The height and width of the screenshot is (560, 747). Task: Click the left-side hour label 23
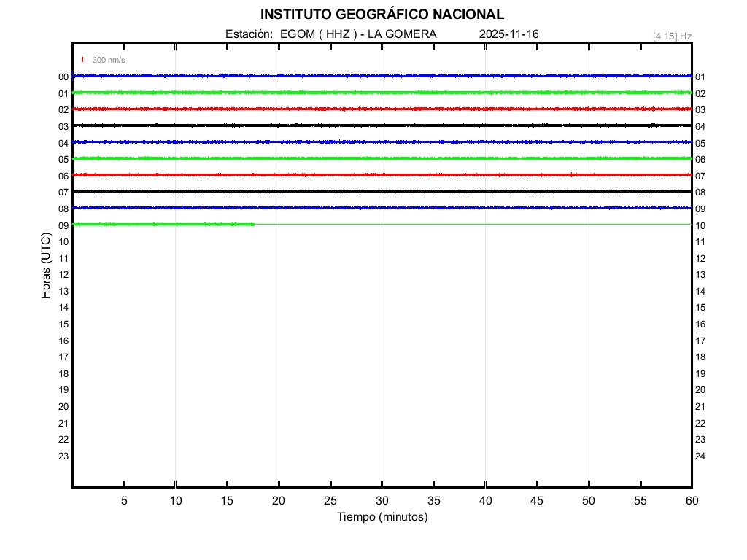coord(63,456)
